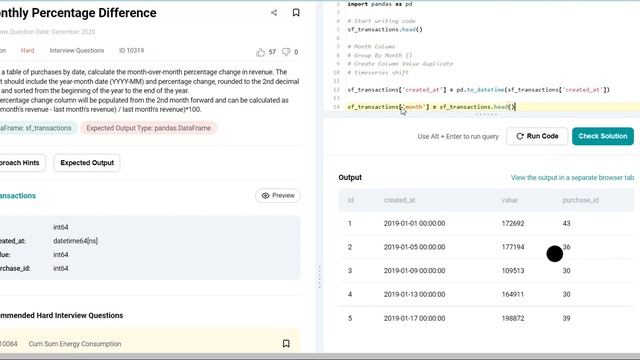Image resolution: width=640 pixels, height=360 pixels.
Task: Click the 'import pandas as pd' line
Action: tap(380, 4)
